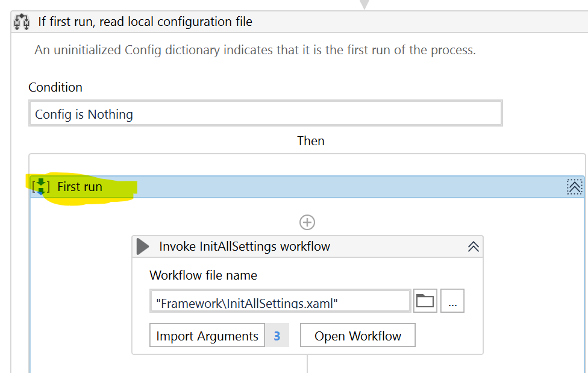Select the Invoke InitAllSettings workflow title

pos(245,246)
